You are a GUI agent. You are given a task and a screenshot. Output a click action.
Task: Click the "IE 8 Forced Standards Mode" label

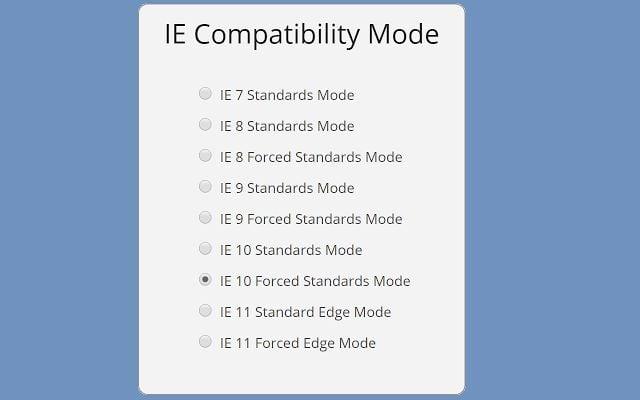(311, 157)
